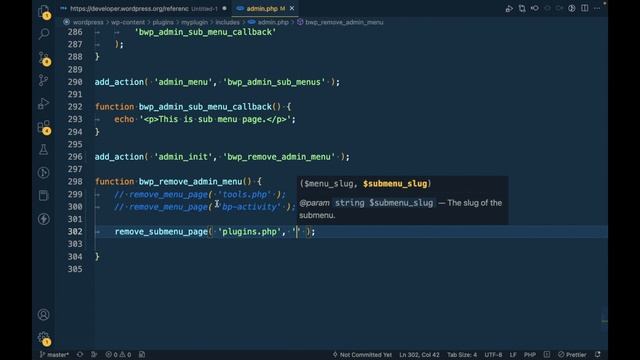Click the LF line ending selector
This screenshot has width=640, height=360.
click(x=513, y=355)
